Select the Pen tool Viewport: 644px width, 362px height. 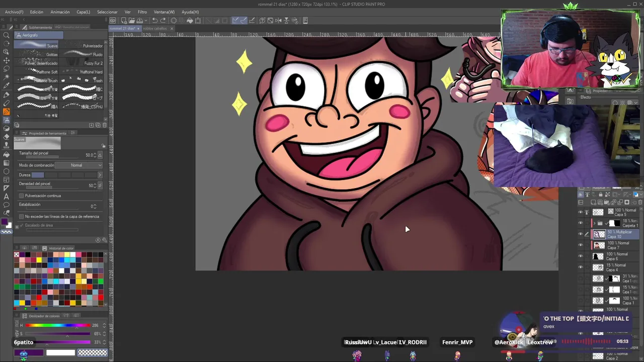click(7, 95)
